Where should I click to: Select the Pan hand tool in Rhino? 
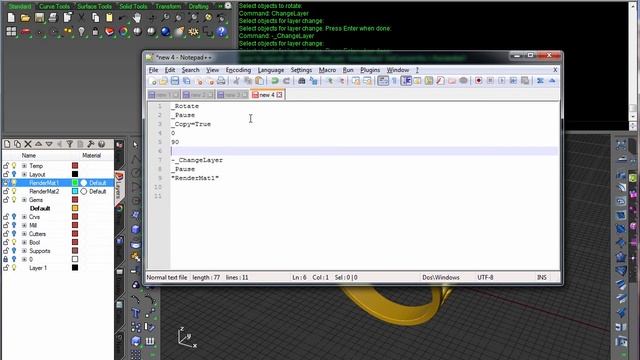pos(137,18)
